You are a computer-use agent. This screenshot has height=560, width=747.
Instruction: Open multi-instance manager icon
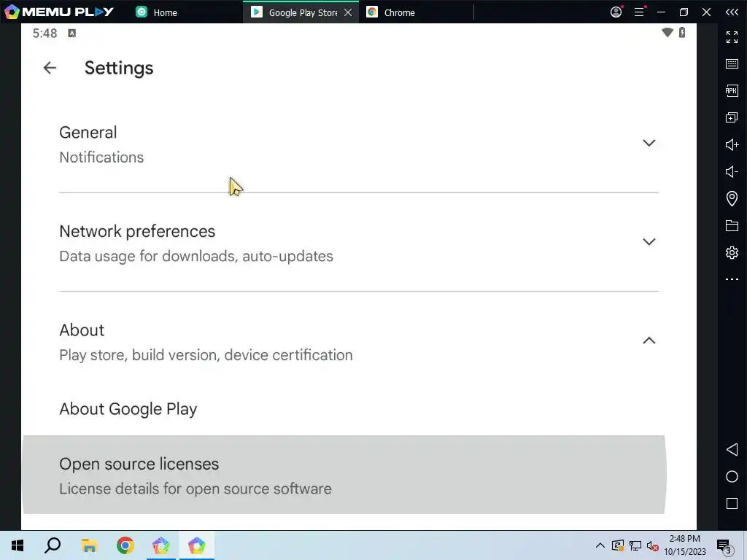coord(732,117)
